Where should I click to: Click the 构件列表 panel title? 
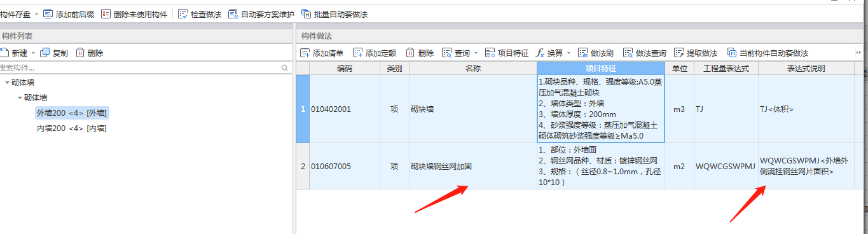tap(17, 36)
